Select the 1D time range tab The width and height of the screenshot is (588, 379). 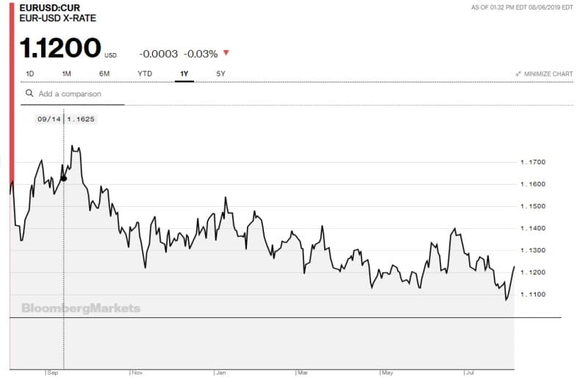coord(30,74)
